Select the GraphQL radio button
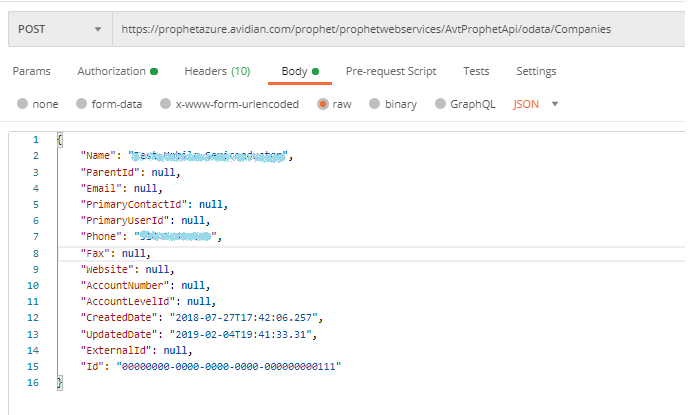This screenshot has width=688, height=415. 440,104
